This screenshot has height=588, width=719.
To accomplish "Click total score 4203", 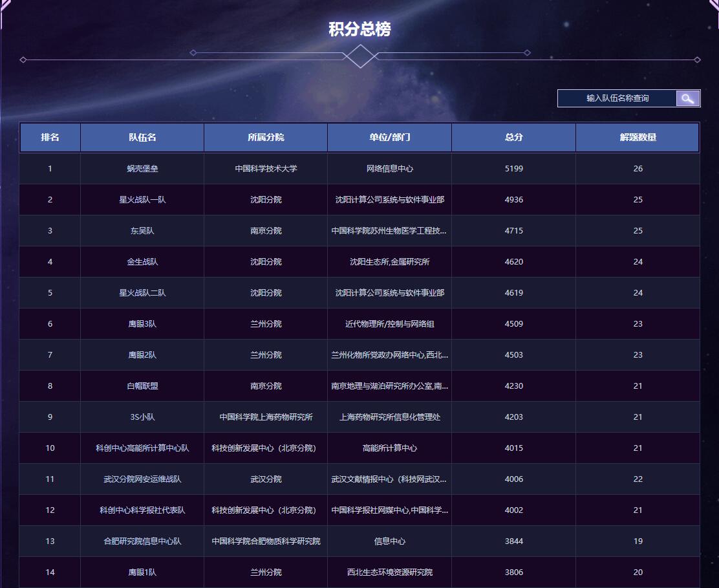I will (x=513, y=417).
